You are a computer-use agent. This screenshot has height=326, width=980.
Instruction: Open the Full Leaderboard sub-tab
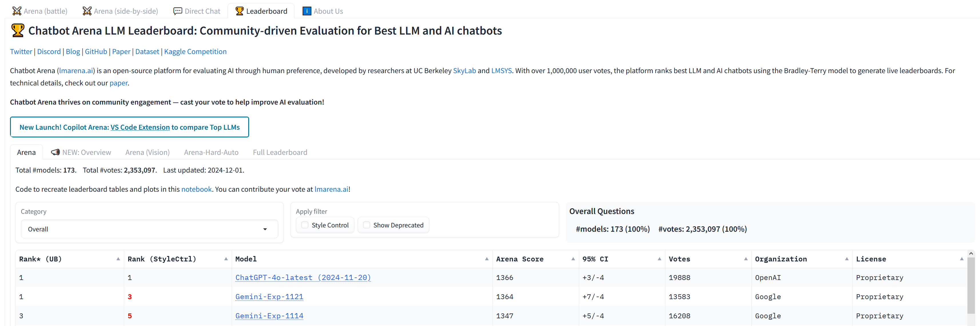280,152
